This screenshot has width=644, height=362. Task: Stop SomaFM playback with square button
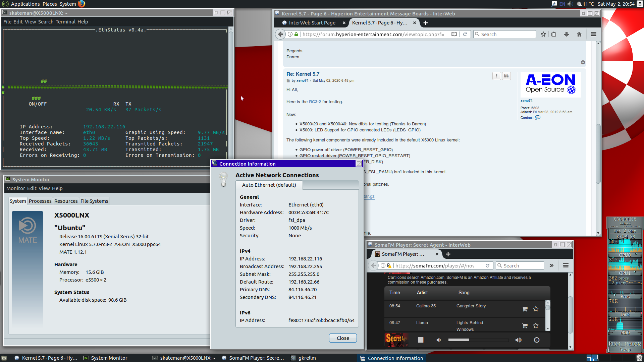tap(420, 340)
